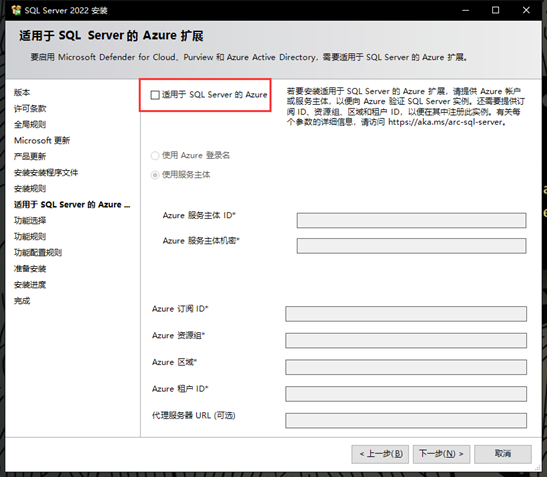Open the 安装规则 step in sidebar
The image size is (547, 477).
(30, 189)
